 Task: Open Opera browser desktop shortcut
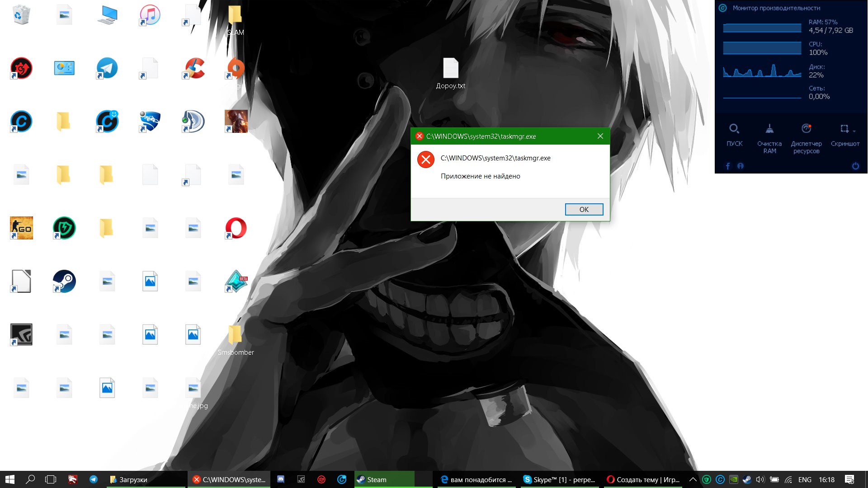click(x=236, y=228)
